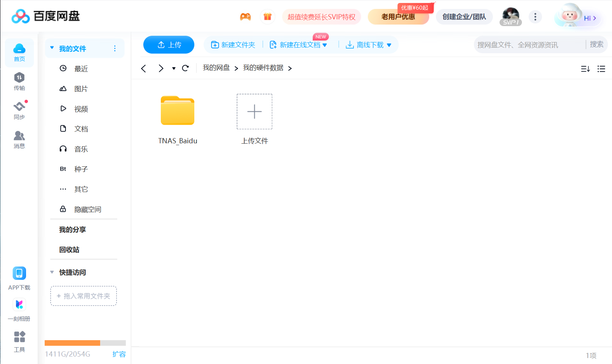Click the 扩容 expand storage link
The height and width of the screenshot is (364, 612).
119,354
